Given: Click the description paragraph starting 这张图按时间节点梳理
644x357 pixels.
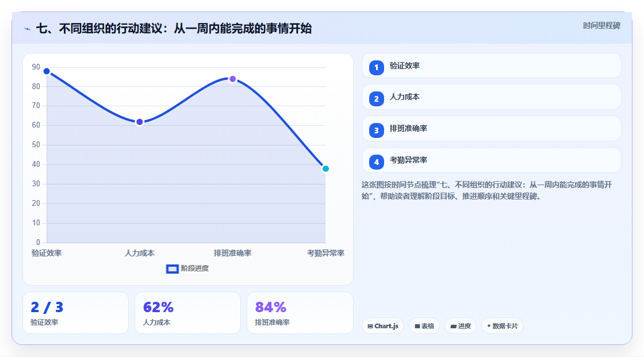Looking at the screenshot, I should (486, 190).
